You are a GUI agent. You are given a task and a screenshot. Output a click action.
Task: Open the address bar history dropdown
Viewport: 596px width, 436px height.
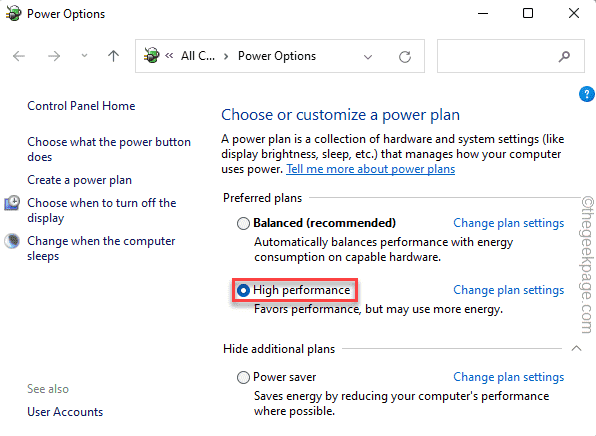[368, 57]
